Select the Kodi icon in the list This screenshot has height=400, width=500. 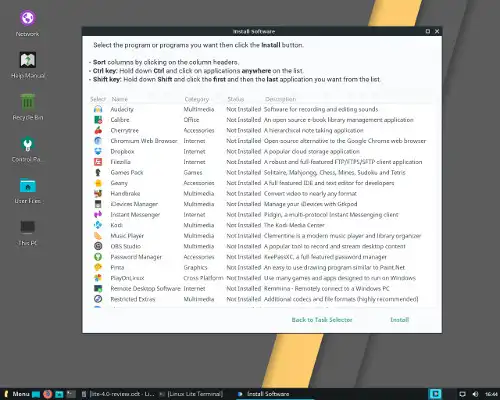click(98, 225)
